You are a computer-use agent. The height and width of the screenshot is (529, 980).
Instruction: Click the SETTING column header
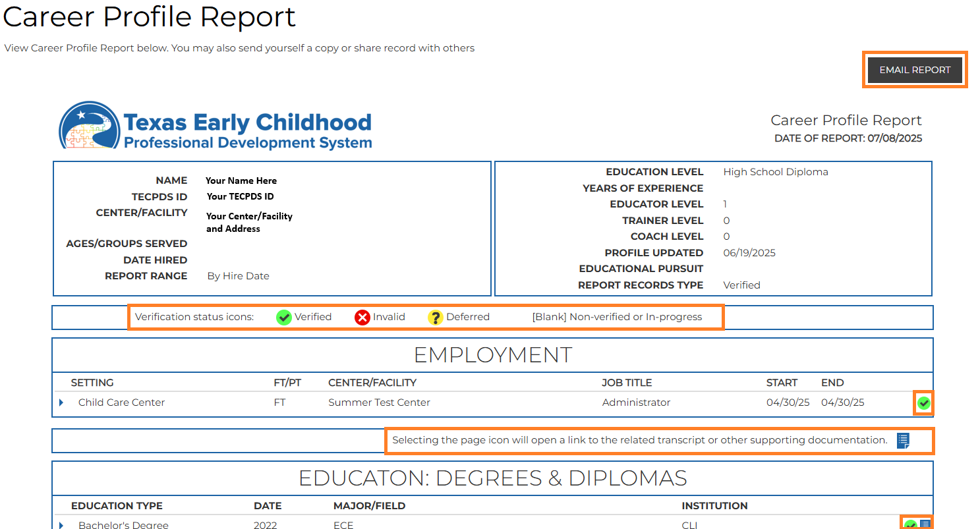click(x=92, y=383)
